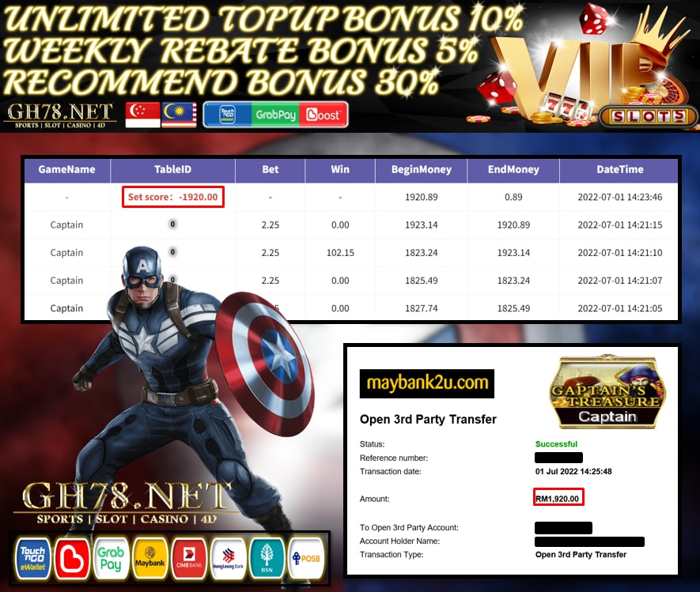This screenshot has height=592, width=700.
Task: Select the red Boost icon in the bottom row
Action: [72, 558]
